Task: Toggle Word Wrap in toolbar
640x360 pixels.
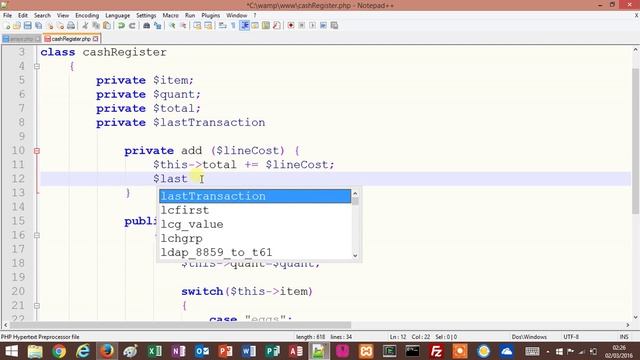Action: (222, 25)
